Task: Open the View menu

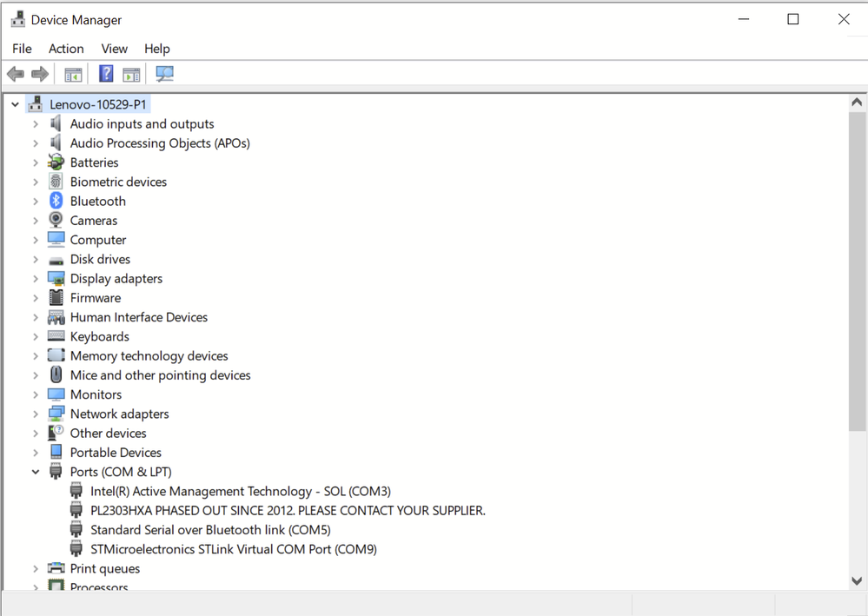Action: (114, 49)
